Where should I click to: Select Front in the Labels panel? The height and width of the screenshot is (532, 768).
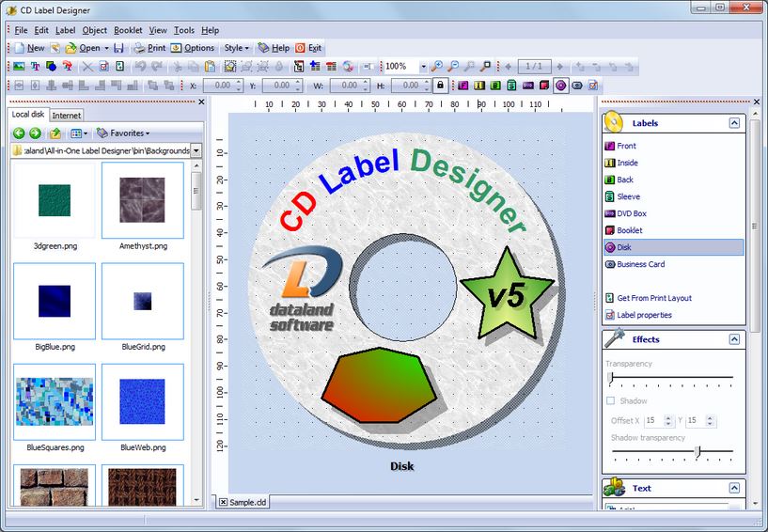(626, 146)
